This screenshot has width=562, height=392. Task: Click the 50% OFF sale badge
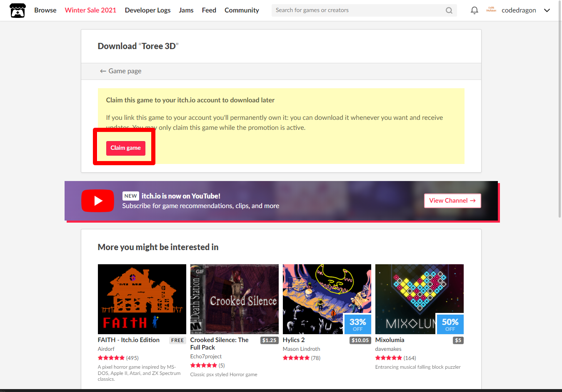450,325
